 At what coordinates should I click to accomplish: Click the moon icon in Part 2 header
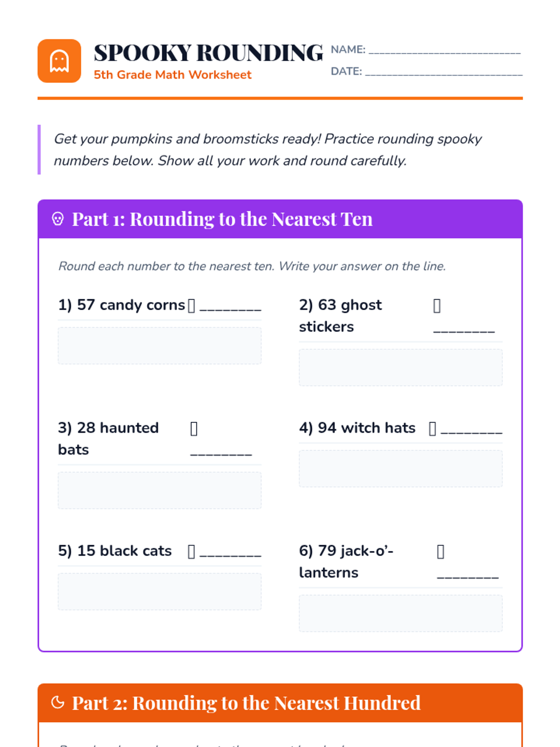[x=58, y=703]
